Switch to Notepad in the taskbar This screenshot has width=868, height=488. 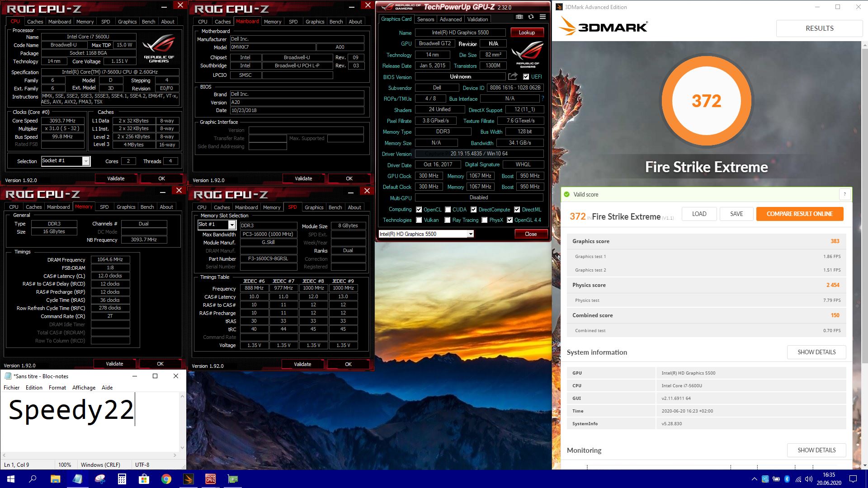pos(77,479)
